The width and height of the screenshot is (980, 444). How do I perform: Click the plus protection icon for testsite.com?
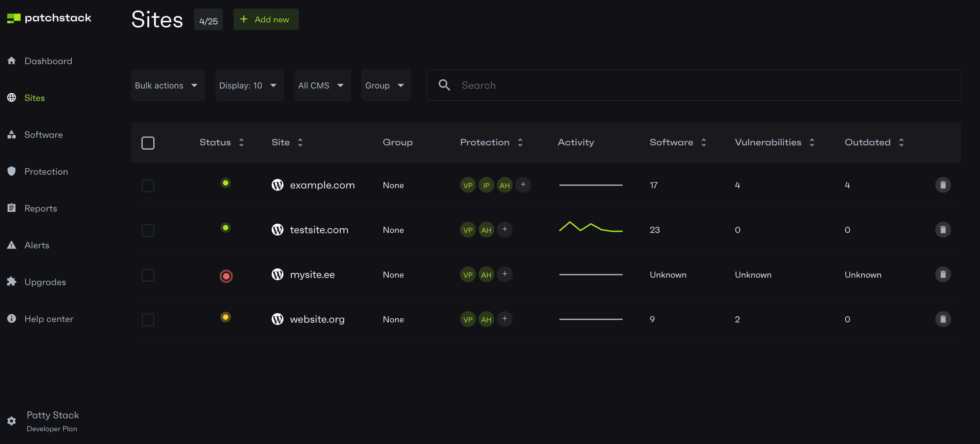[x=504, y=230]
